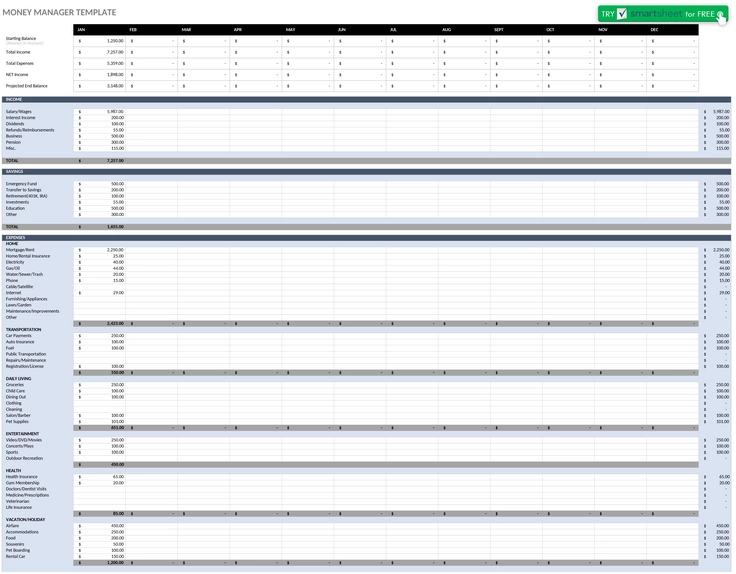This screenshot has width=736, height=574.
Task: Click the Electricity row label
Action: 15,262
